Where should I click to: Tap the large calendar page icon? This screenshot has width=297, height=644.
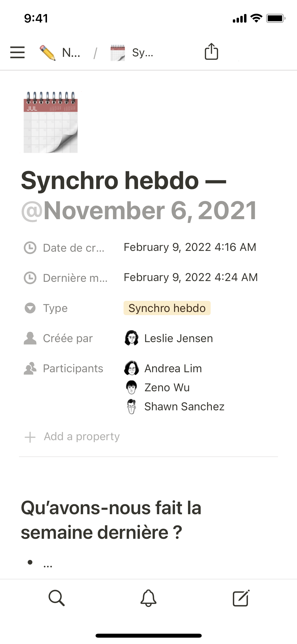click(x=51, y=122)
